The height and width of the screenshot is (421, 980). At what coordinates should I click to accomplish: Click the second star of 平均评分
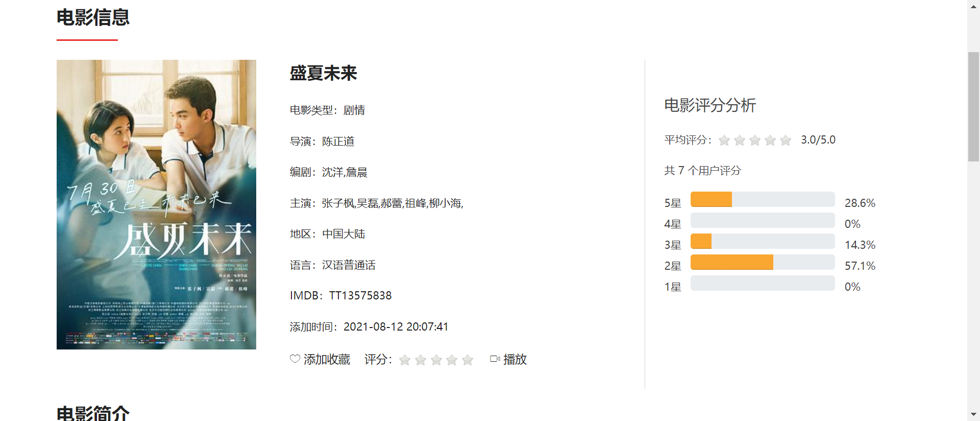click(x=740, y=140)
